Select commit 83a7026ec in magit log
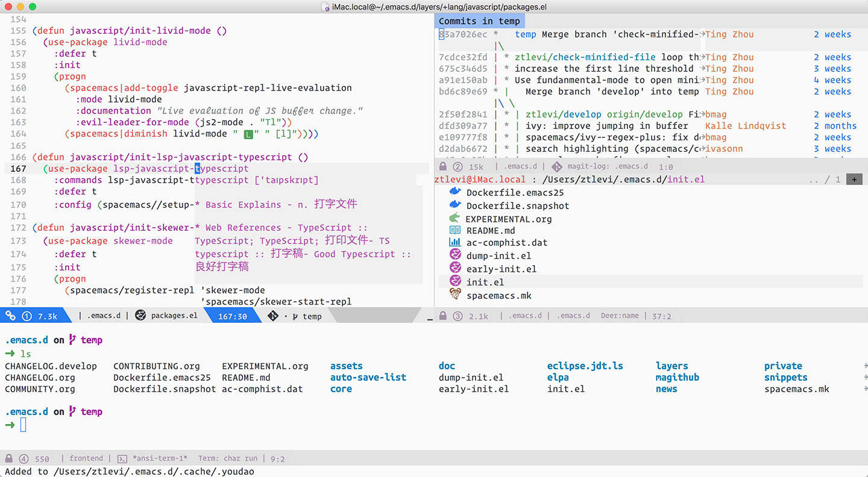Screen dimensions: 868x477 [x=648, y=34]
